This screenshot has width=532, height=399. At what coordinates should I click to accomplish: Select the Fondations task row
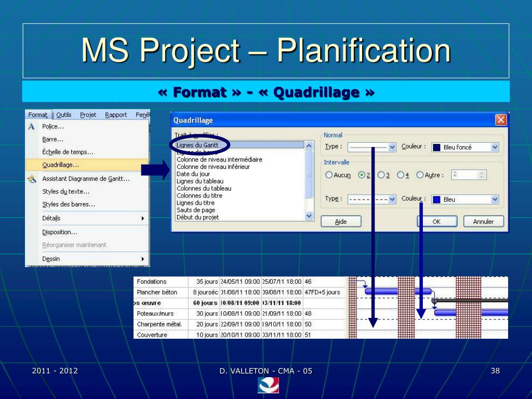(x=152, y=282)
